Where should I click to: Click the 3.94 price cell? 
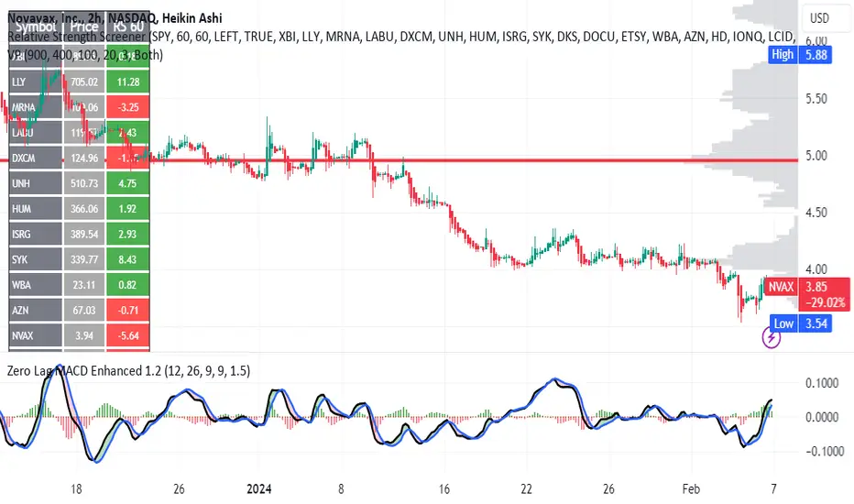click(x=84, y=335)
